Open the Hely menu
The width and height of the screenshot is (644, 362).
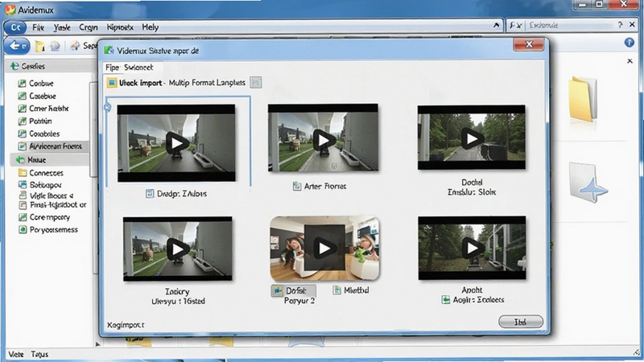(x=151, y=27)
